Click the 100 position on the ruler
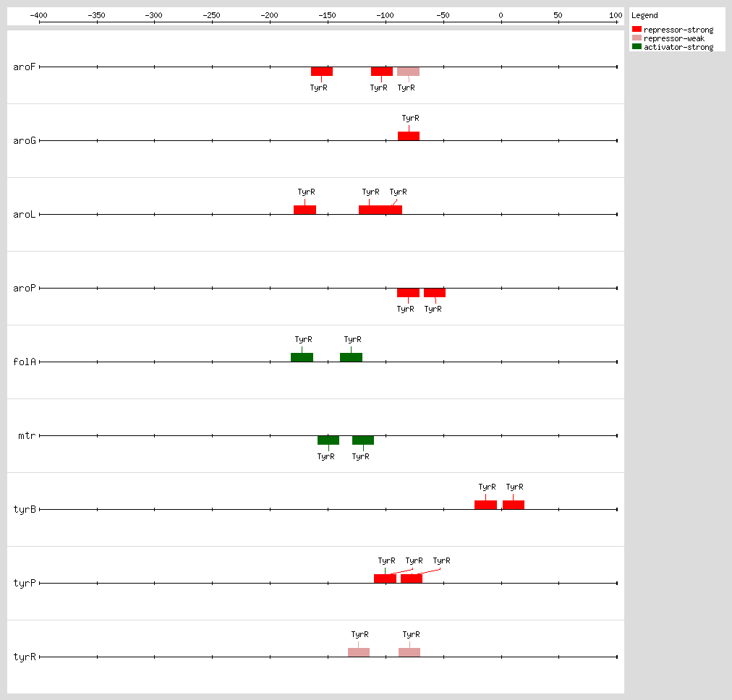Viewport: 732px width, 700px height. [x=616, y=15]
